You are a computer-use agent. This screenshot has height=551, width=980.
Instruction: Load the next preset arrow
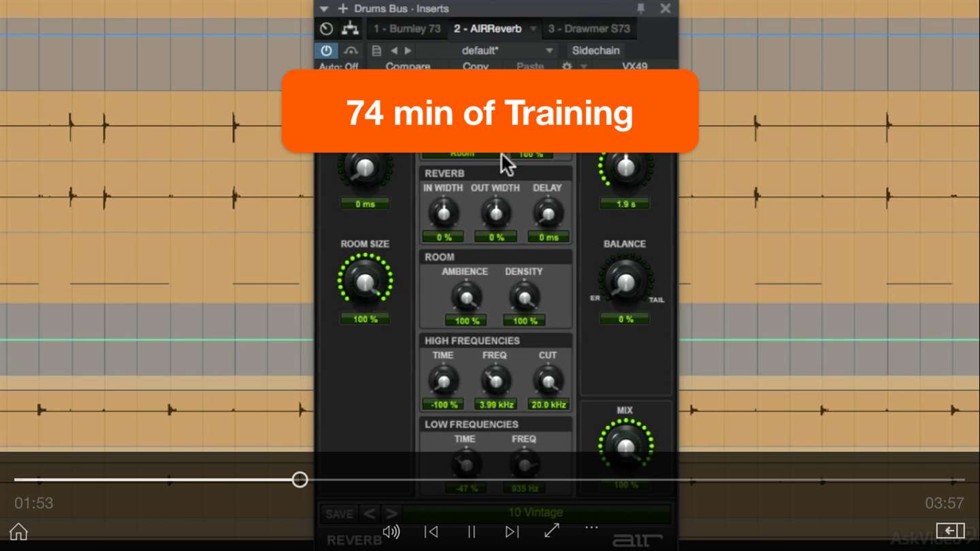(x=408, y=50)
